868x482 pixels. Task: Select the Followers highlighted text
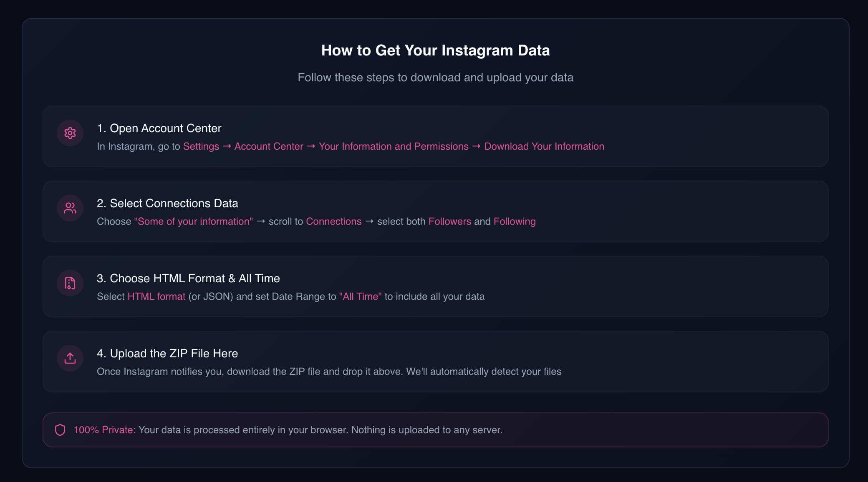[449, 221]
